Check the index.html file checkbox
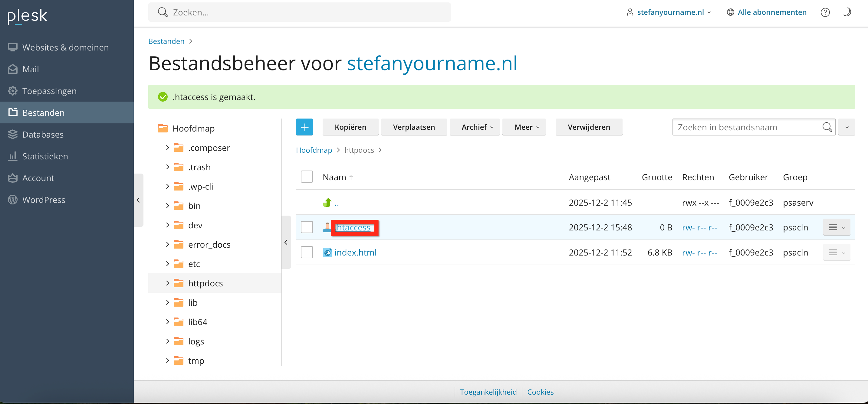Viewport: 868px width, 404px height. click(x=307, y=252)
